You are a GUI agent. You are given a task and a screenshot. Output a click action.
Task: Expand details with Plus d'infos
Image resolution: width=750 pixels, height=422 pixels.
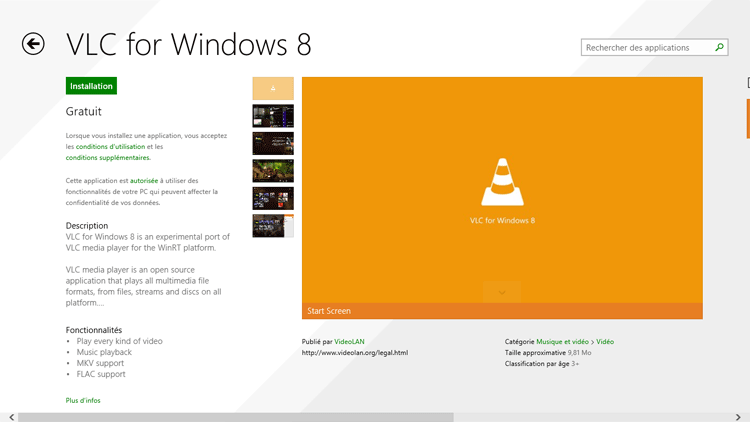point(83,400)
